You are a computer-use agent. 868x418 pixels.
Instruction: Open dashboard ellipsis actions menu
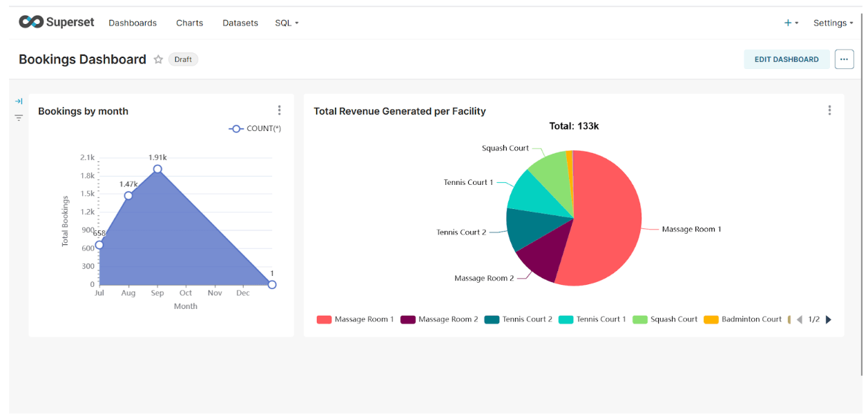(844, 59)
